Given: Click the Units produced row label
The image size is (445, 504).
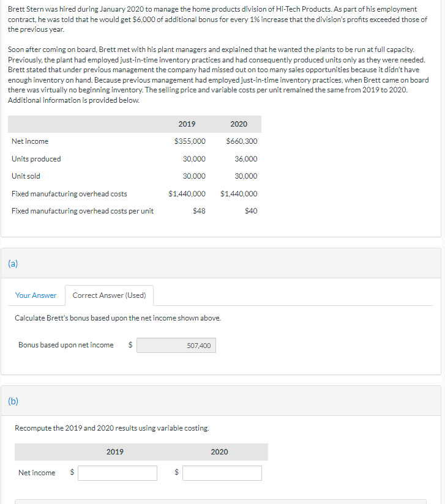Looking at the screenshot, I should [x=36, y=159].
